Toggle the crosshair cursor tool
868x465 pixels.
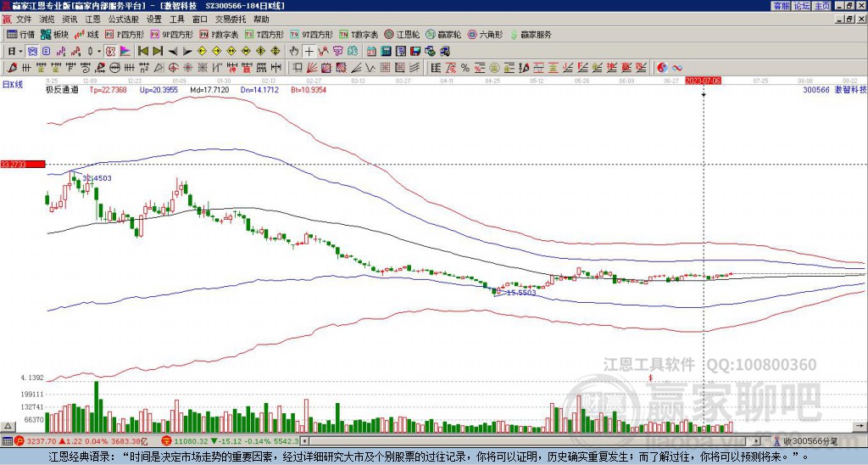[309, 52]
